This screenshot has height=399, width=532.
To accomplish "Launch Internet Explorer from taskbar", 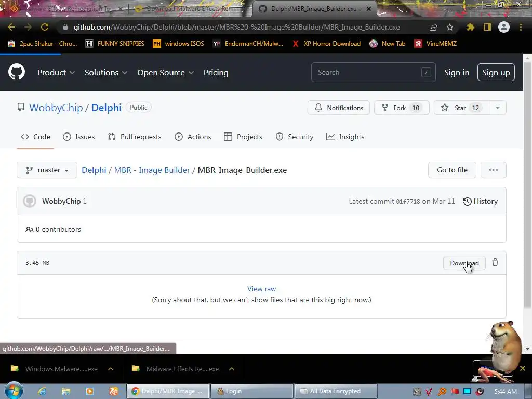I will pos(42,391).
